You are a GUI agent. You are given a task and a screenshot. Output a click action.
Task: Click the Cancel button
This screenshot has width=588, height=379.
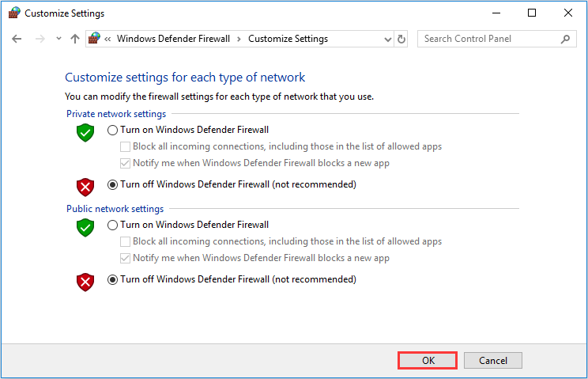[492, 360]
